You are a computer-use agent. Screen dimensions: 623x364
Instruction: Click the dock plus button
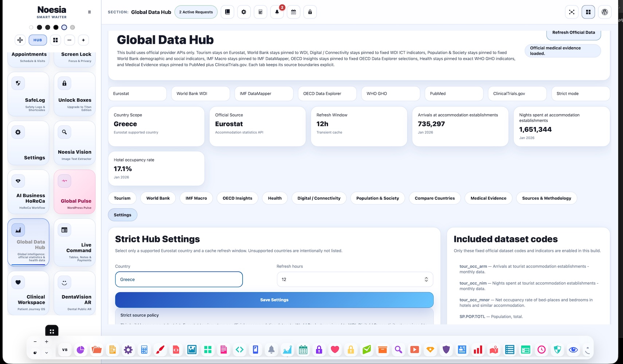coord(47,342)
